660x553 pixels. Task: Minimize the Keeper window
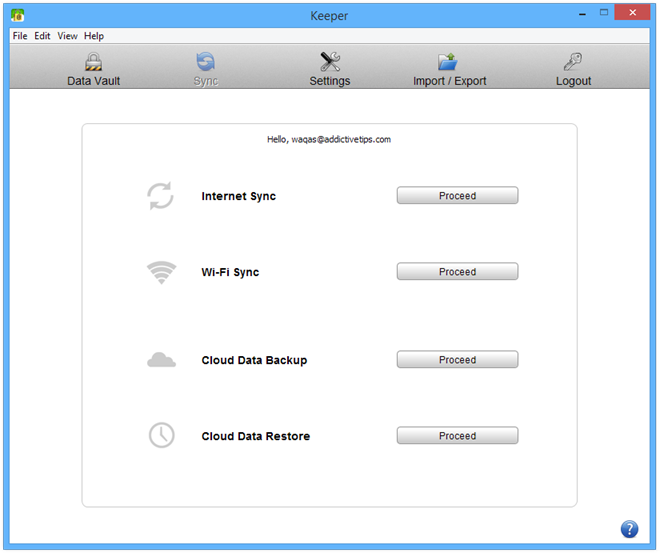tap(583, 13)
